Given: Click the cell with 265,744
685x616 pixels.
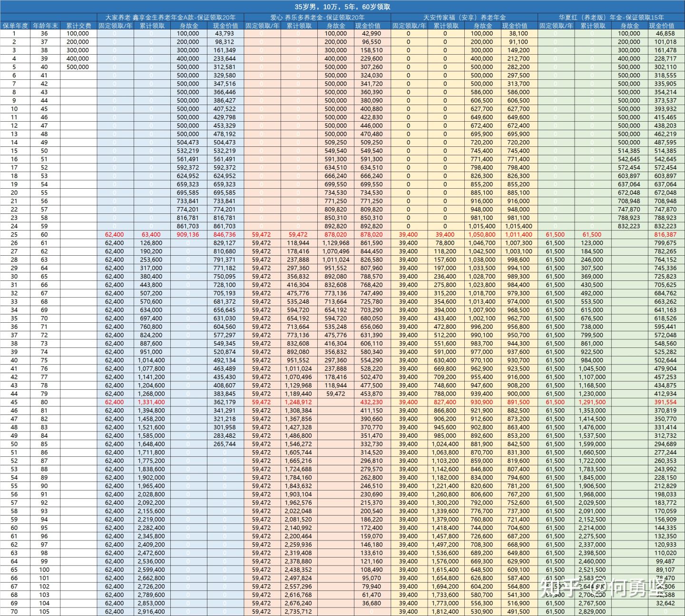Looking at the screenshot, I should pyautogui.click(x=225, y=444).
